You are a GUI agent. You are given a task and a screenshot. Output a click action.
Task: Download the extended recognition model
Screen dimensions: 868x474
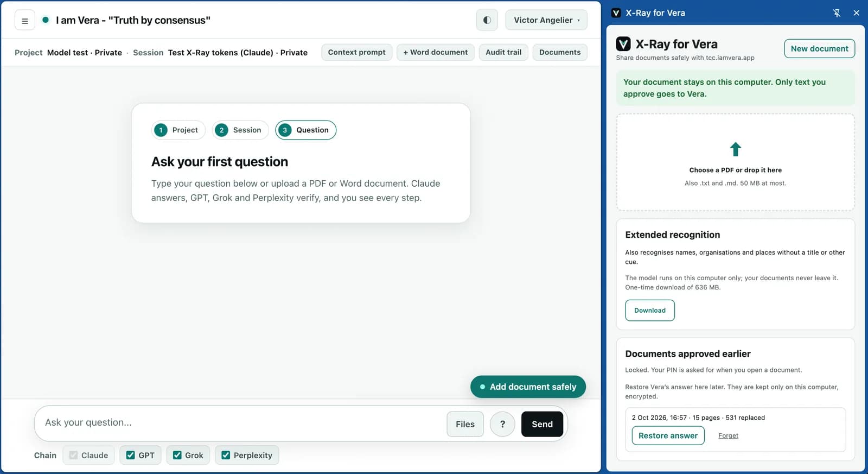(x=650, y=311)
